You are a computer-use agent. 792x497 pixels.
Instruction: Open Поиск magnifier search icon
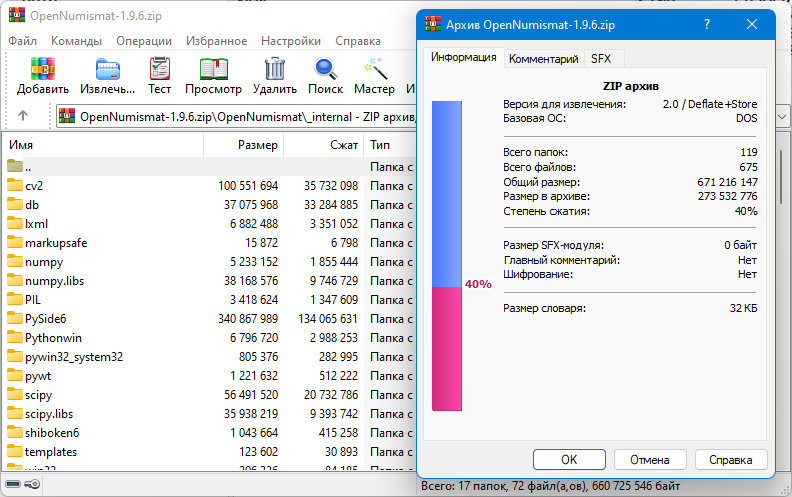(325, 69)
